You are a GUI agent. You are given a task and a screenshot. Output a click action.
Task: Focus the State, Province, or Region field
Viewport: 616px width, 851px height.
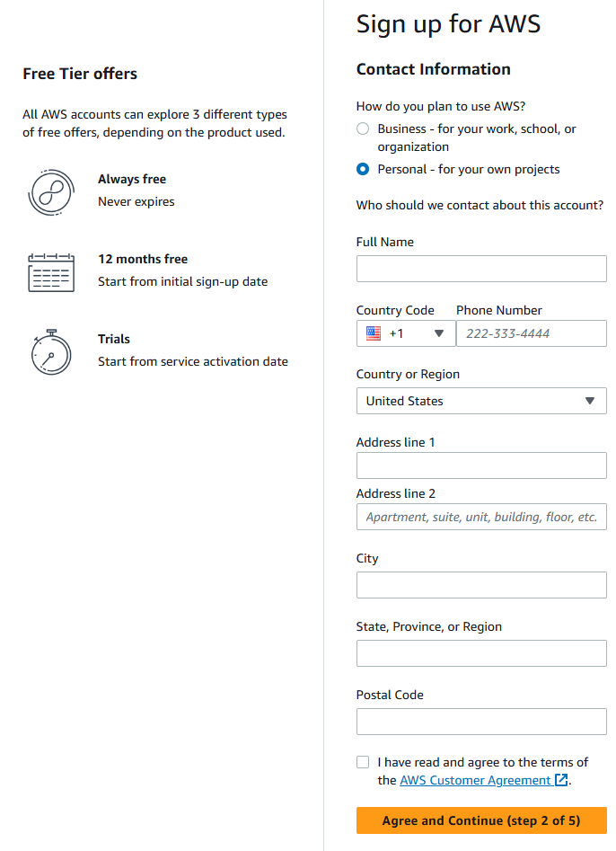[x=481, y=653]
